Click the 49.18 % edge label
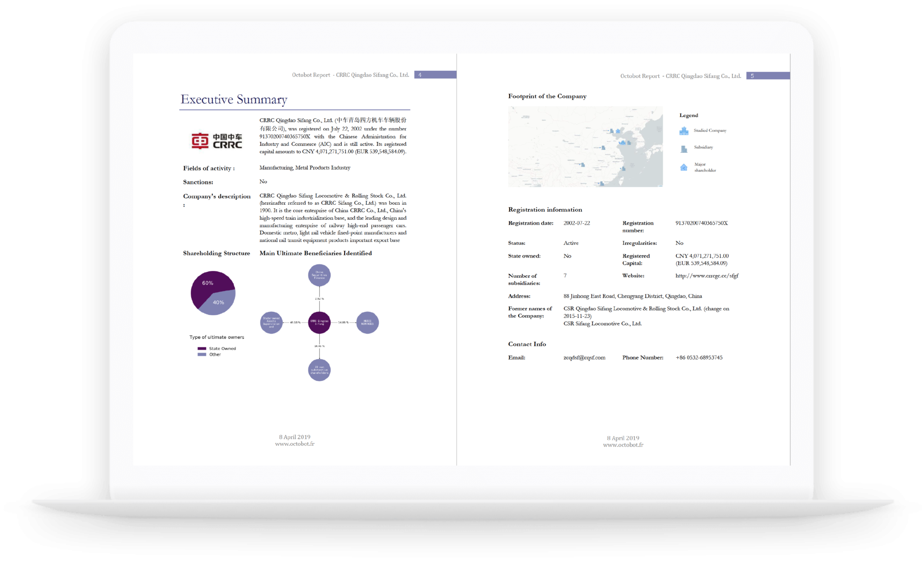Screen dimensions: 924x562 click(295, 322)
